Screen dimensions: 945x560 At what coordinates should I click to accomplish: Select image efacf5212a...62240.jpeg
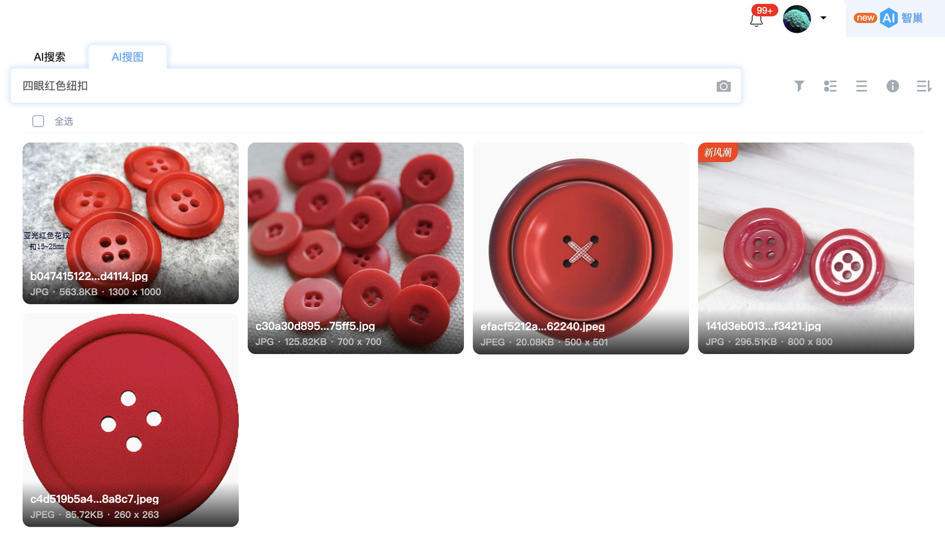581,248
